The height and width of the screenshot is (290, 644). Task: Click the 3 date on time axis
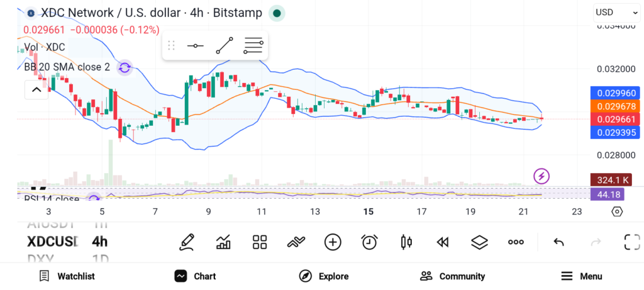click(48, 211)
